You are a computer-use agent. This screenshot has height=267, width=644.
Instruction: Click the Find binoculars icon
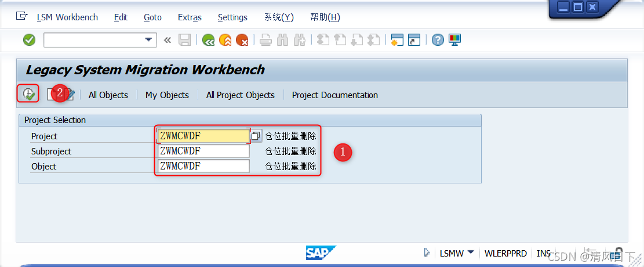[x=282, y=40]
